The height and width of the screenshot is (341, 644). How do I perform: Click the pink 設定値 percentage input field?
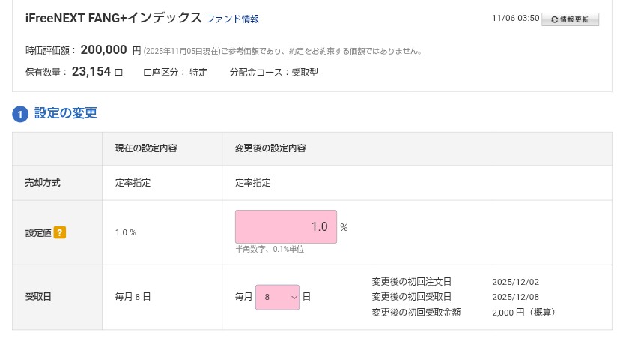click(285, 226)
